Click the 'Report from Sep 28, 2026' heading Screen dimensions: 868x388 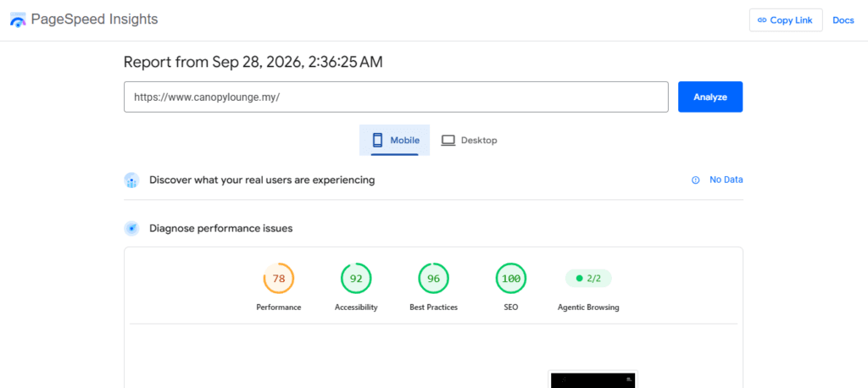point(253,62)
